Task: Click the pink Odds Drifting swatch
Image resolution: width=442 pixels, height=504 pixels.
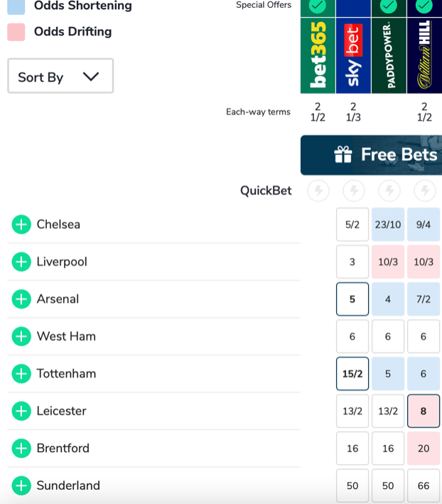Action: (16, 32)
